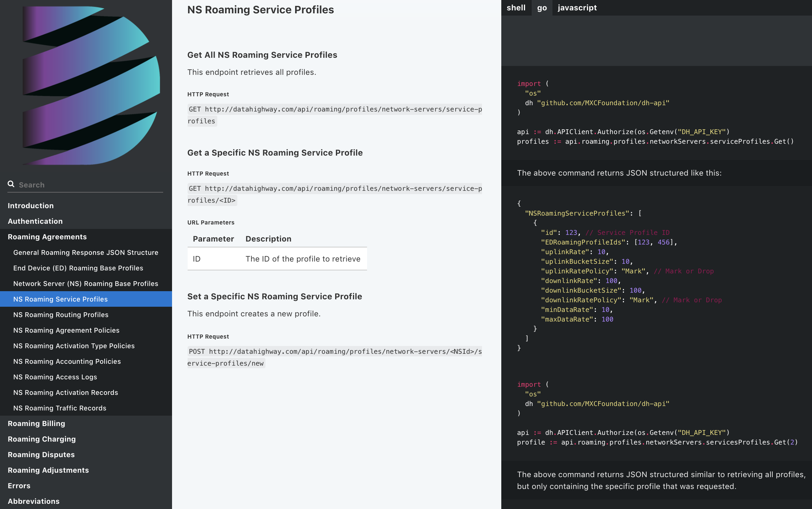Expand the Roaming Billing section

click(x=36, y=423)
